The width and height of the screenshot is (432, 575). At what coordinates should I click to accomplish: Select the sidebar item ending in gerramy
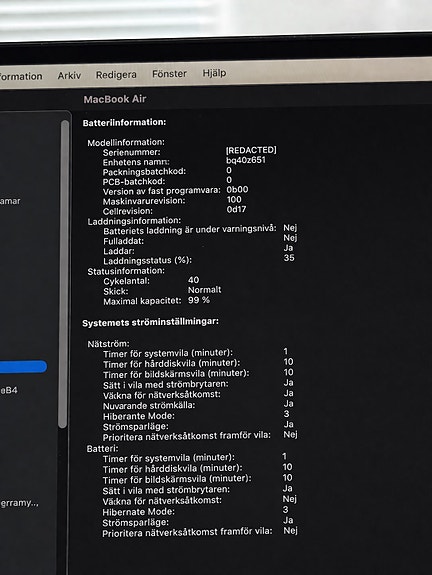tap(19, 503)
